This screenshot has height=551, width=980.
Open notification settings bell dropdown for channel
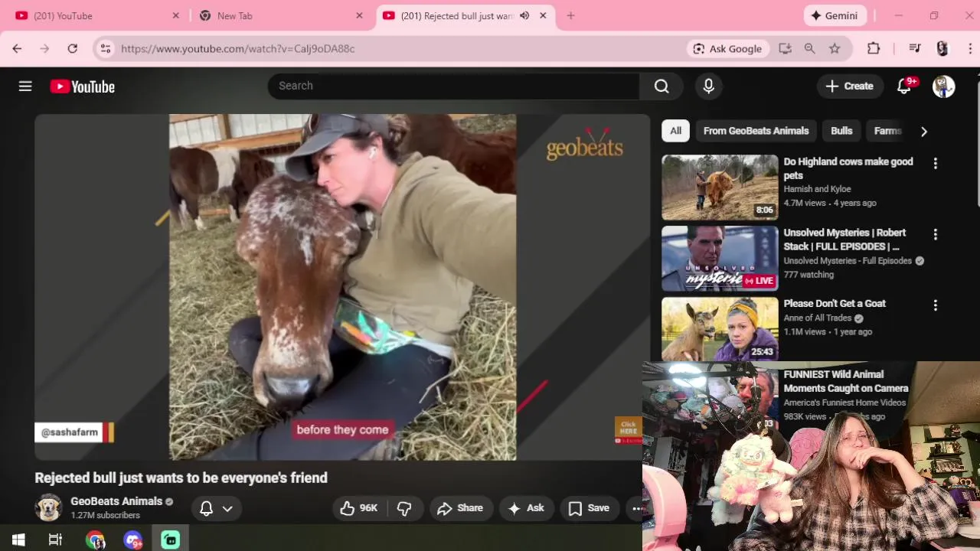click(216, 508)
